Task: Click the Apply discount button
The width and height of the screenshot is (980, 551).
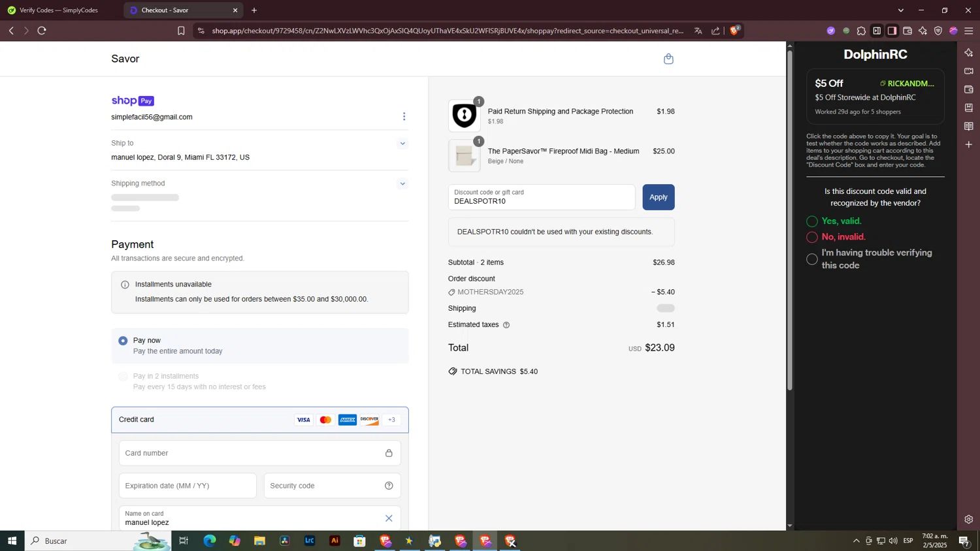Action: point(659,197)
